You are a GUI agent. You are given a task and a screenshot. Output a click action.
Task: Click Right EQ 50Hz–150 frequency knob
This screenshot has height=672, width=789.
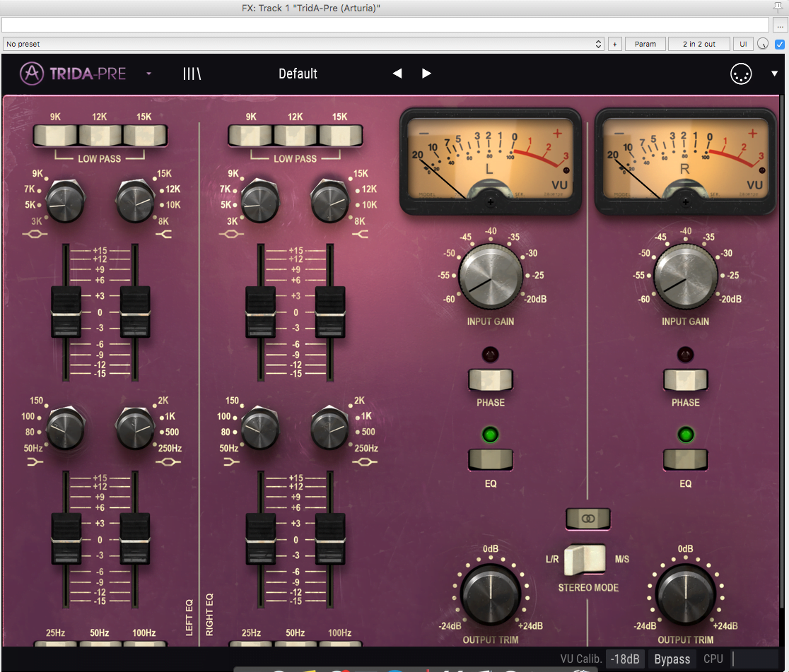tap(260, 428)
